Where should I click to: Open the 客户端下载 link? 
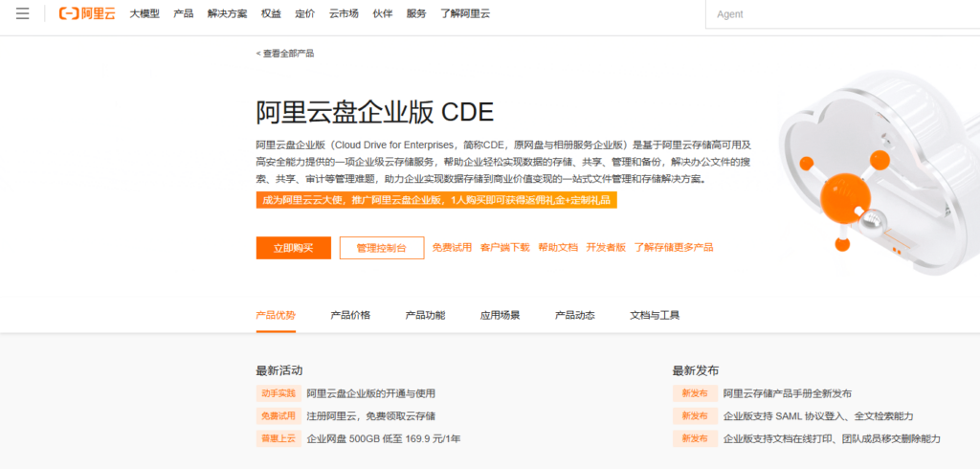tap(505, 248)
